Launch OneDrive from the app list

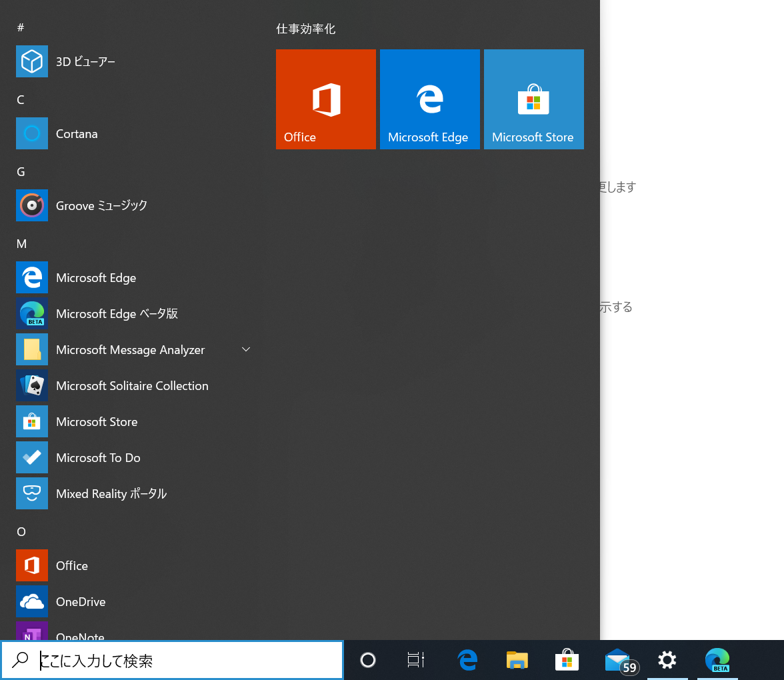click(135, 601)
